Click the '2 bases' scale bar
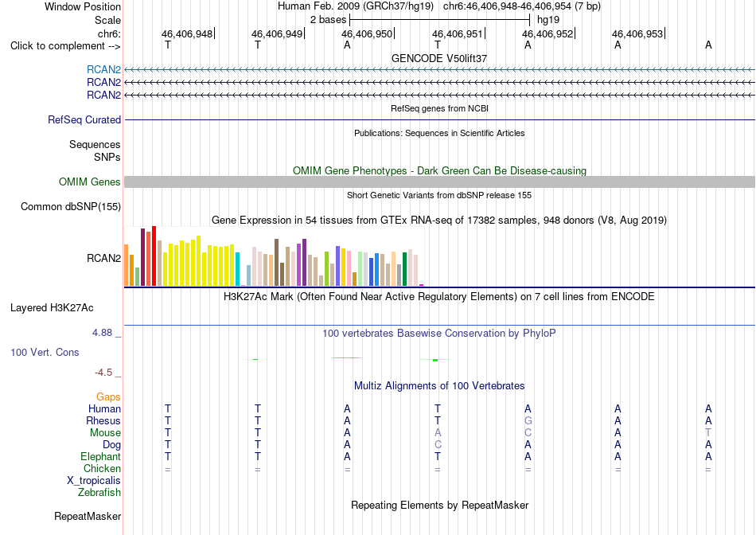The image size is (756, 535). (x=440, y=20)
